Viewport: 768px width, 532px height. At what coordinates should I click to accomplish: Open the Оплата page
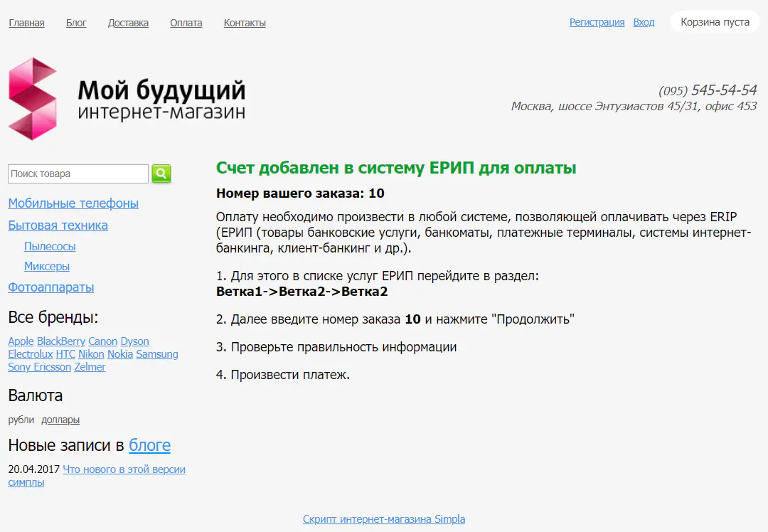[185, 22]
